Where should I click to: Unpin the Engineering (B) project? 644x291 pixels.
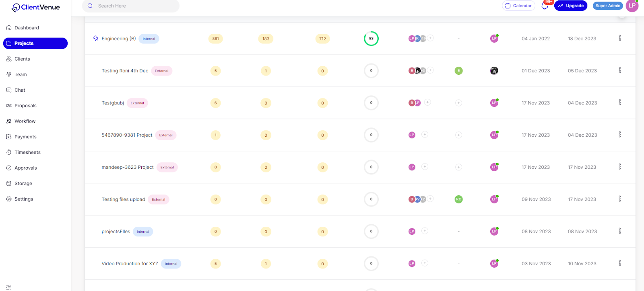(95, 38)
